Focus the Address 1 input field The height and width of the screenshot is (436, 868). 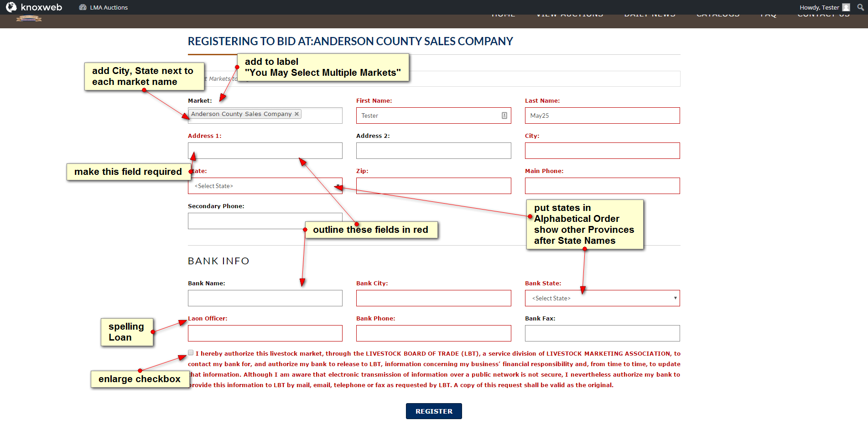265,151
